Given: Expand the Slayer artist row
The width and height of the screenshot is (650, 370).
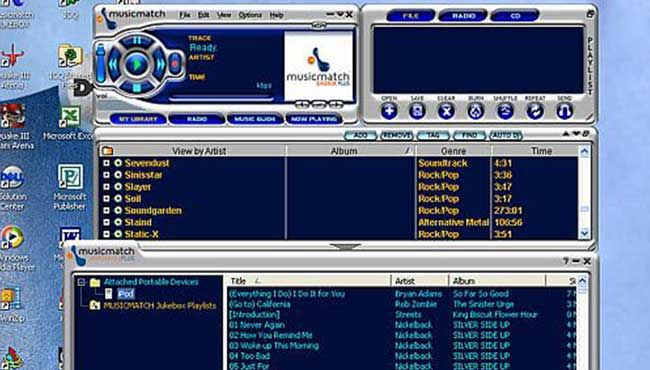Looking at the screenshot, I should tap(107, 186).
